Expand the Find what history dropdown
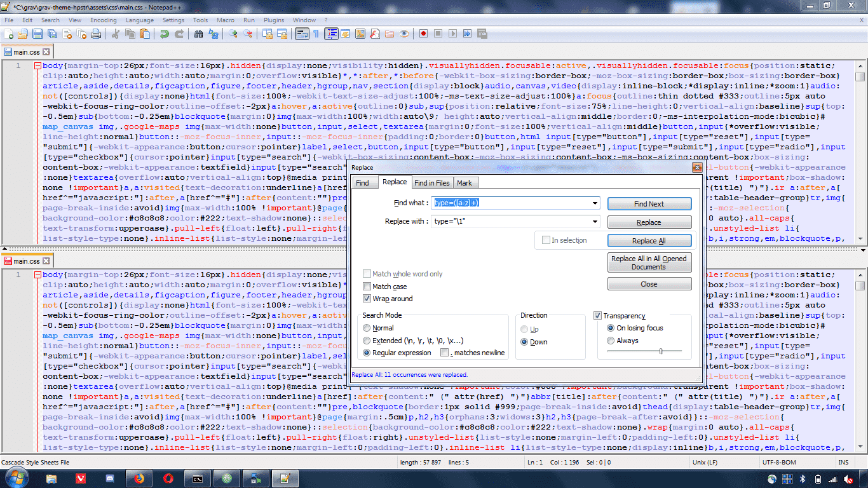The width and height of the screenshot is (868, 488). coord(595,203)
